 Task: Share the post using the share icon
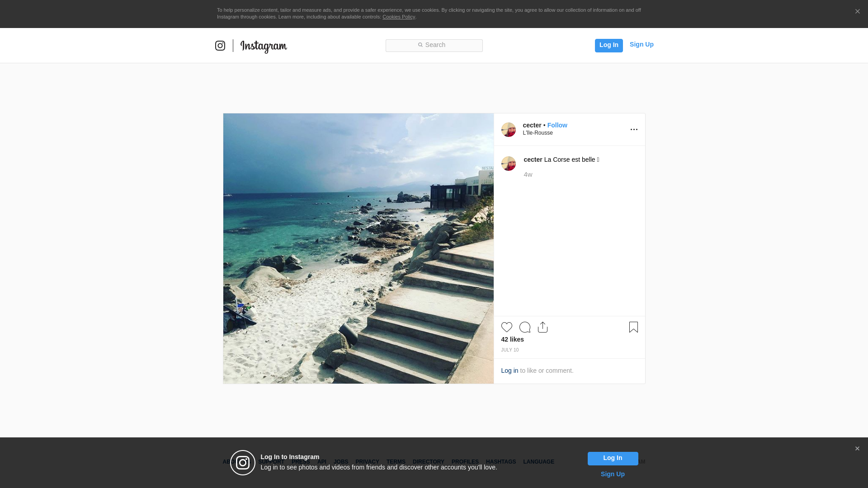click(x=542, y=327)
